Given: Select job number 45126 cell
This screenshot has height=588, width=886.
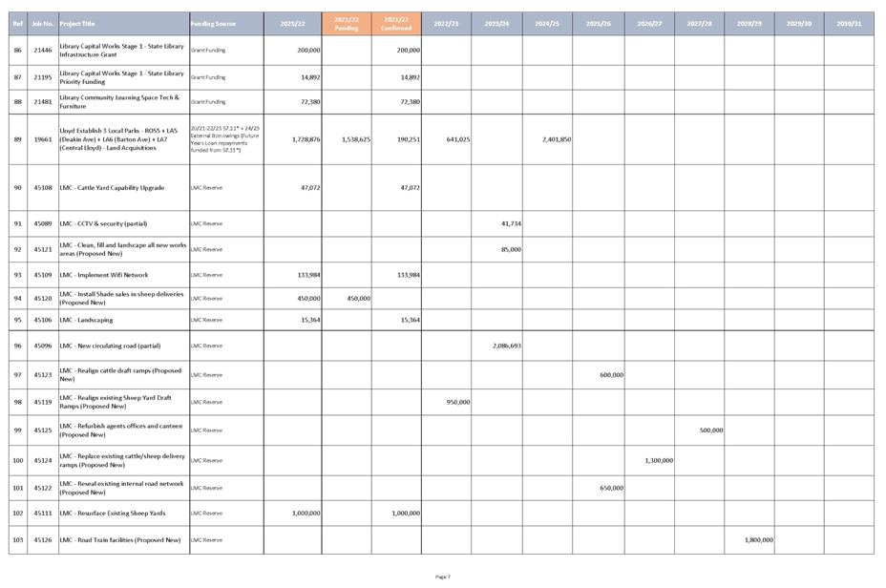Looking at the screenshot, I should 43,540.
